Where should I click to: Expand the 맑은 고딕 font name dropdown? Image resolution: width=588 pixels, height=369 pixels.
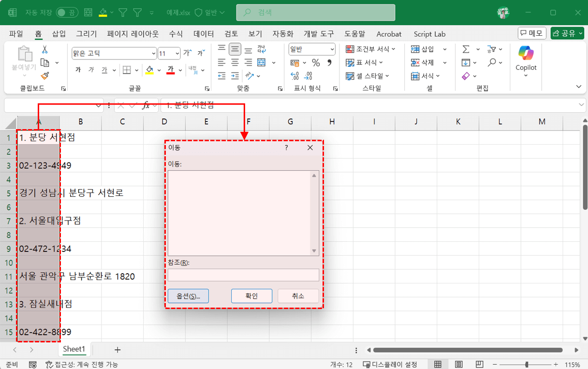click(x=154, y=54)
